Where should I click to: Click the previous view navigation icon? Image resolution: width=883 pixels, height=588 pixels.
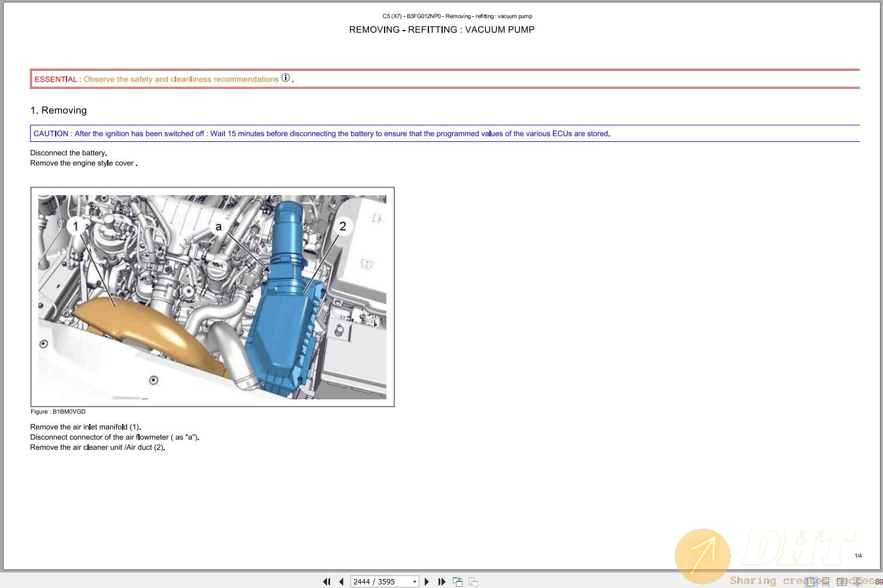click(458, 581)
